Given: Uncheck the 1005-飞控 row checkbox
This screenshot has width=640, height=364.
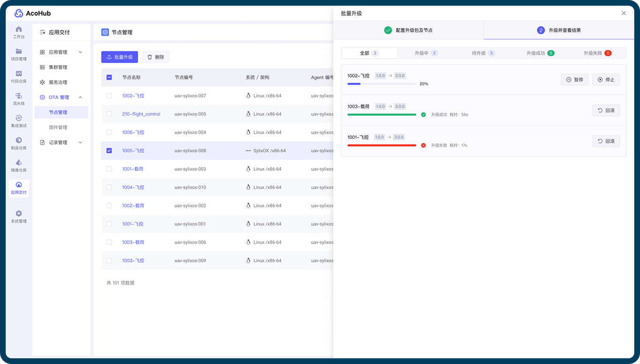Looking at the screenshot, I should coord(109,151).
